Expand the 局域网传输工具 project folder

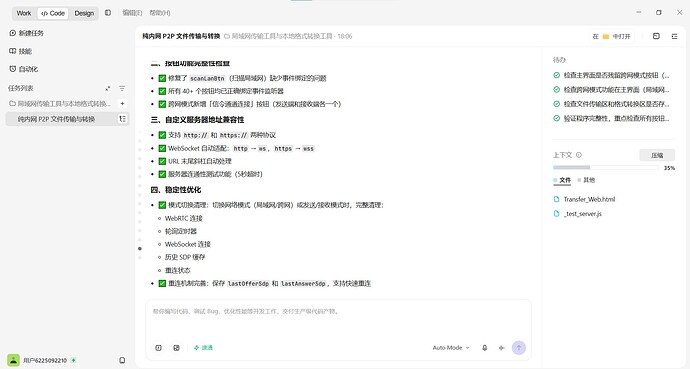pos(60,104)
